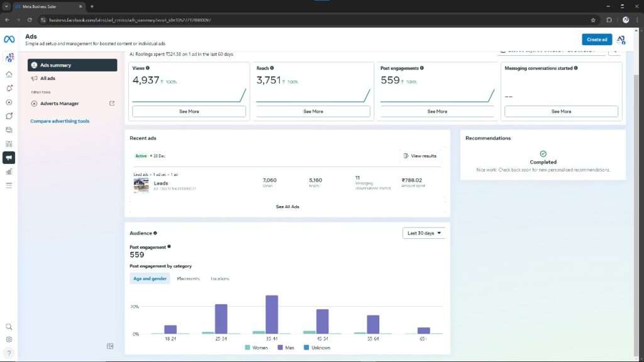This screenshot has width=644, height=362.
Task: Click the circled-dot sidebar icon below notifications
Action: click(x=9, y=102)
